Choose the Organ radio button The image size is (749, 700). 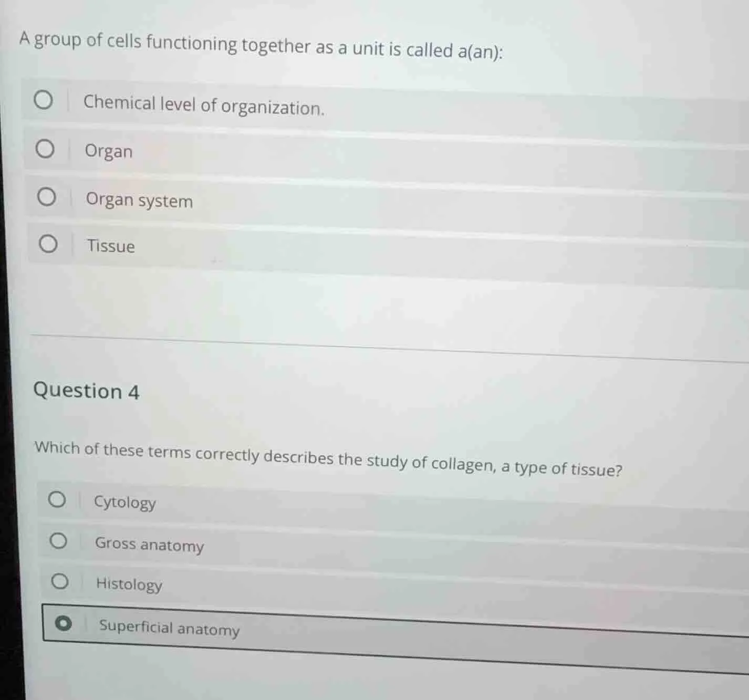(45, 149)
